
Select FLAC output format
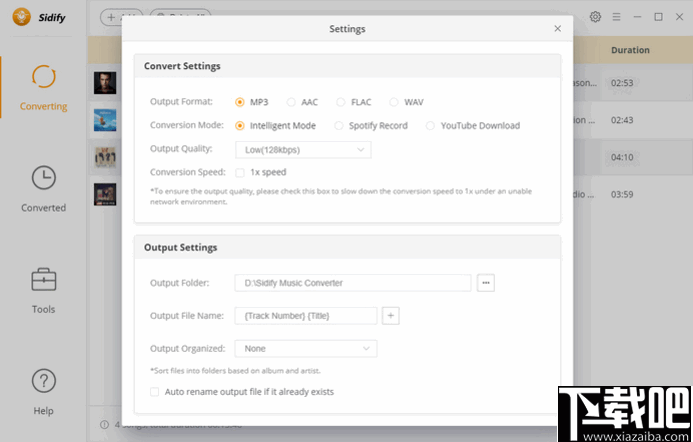pos(341,102)
